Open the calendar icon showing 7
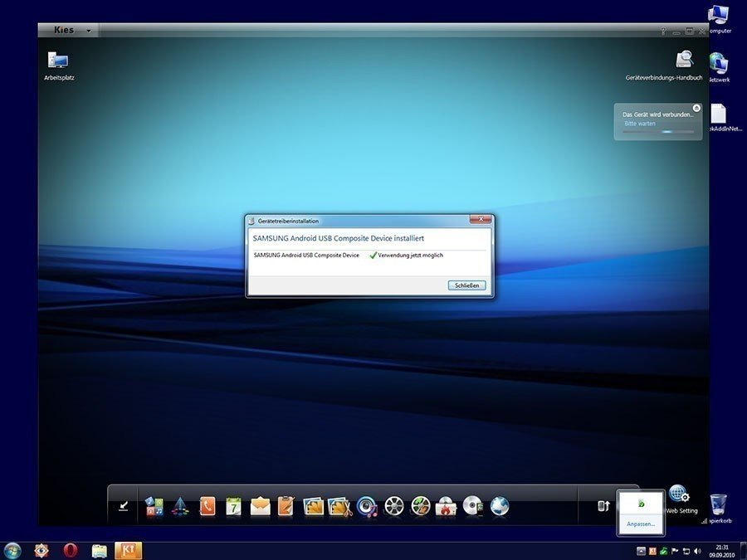Viewport: 747px width, 560px height. 233,507
